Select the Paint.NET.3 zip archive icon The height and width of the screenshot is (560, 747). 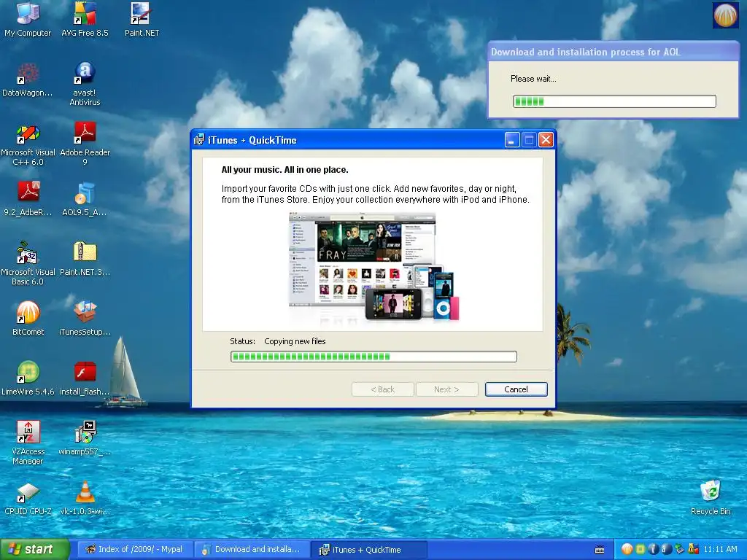tap(85, 259)
